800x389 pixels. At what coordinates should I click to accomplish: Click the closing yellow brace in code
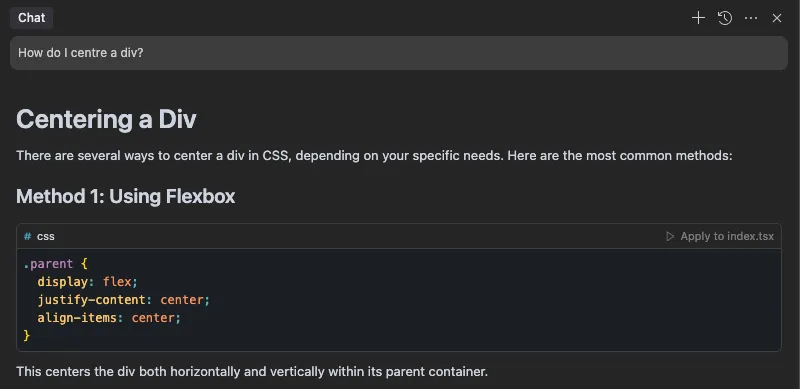pyautogui.click(x=27, y=335)
